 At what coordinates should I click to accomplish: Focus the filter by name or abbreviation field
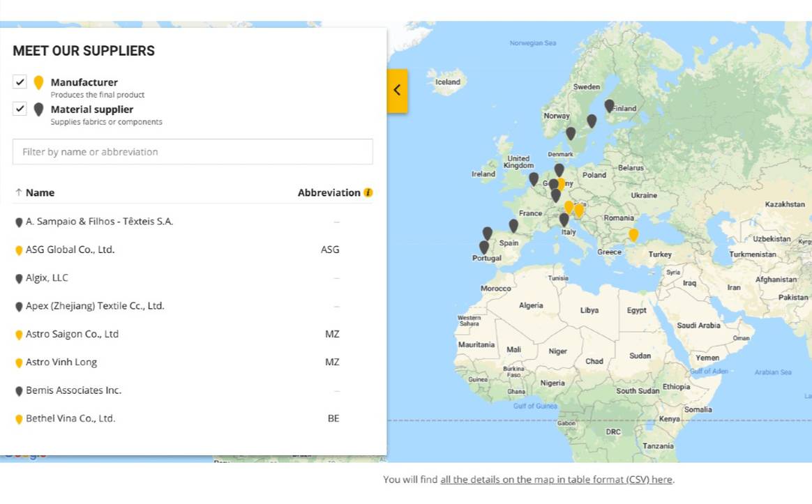[193, 152]
